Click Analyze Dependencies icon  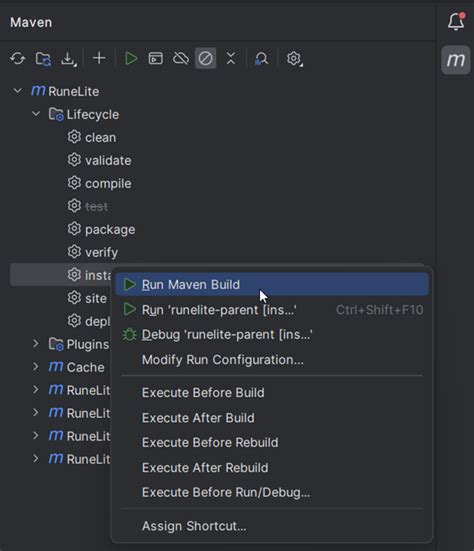(x=261, y=58)
